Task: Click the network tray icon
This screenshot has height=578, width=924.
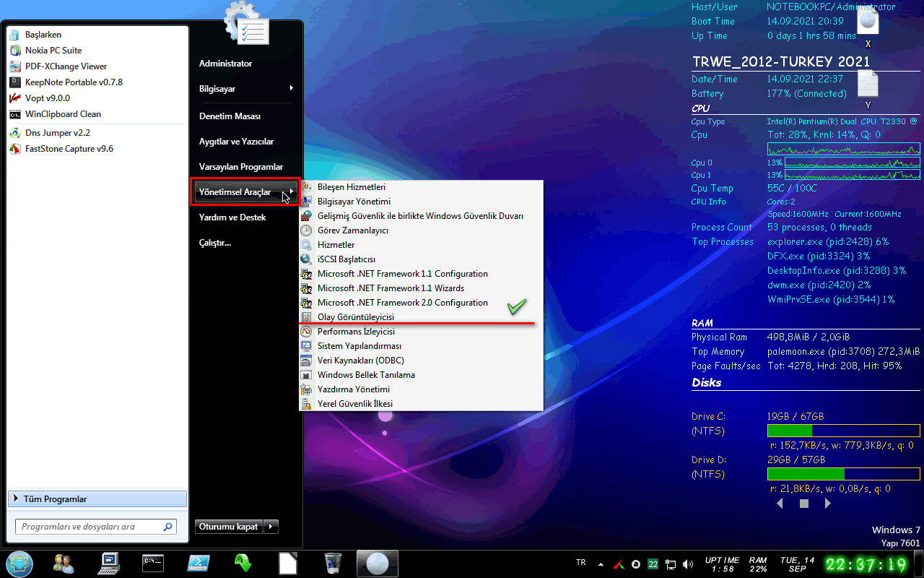Action: pyautogui.click(x=670, y=564)
